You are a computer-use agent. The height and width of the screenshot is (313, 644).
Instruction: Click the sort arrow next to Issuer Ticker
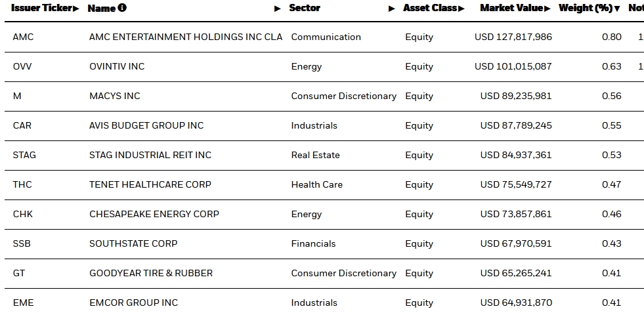(x=76, y=9)
